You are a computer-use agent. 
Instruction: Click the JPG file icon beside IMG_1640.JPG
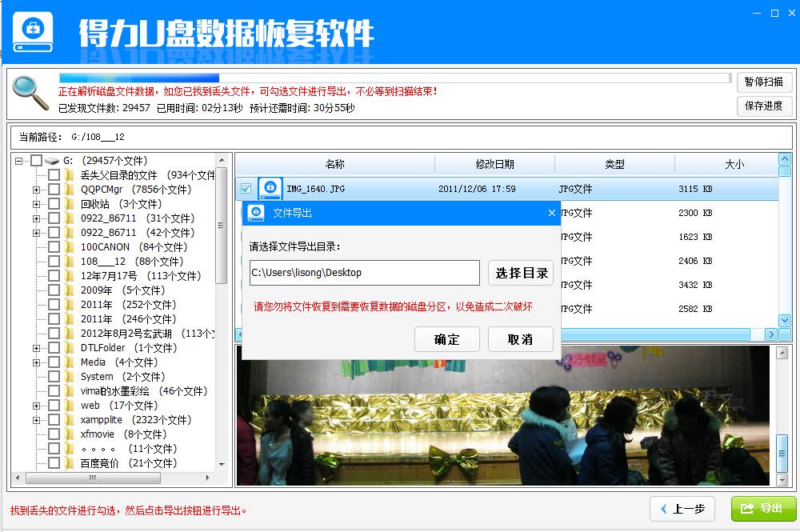pyautogui.click(x=270, y=188)
